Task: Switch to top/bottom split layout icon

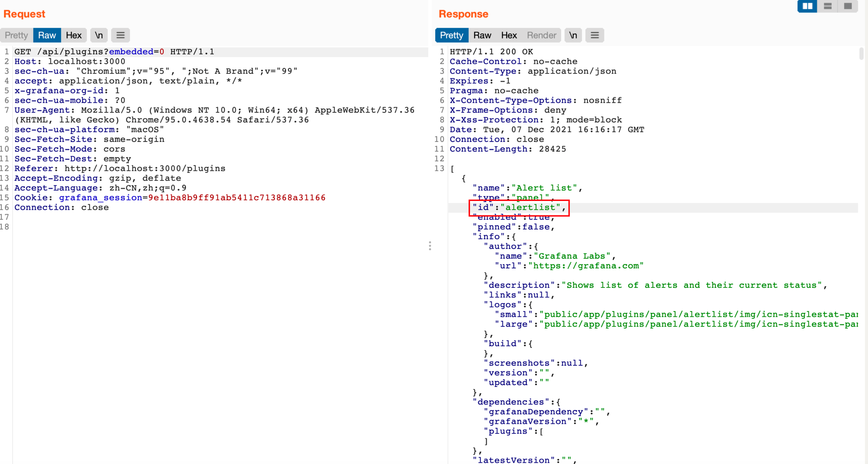Action: [x=827, y=7]
